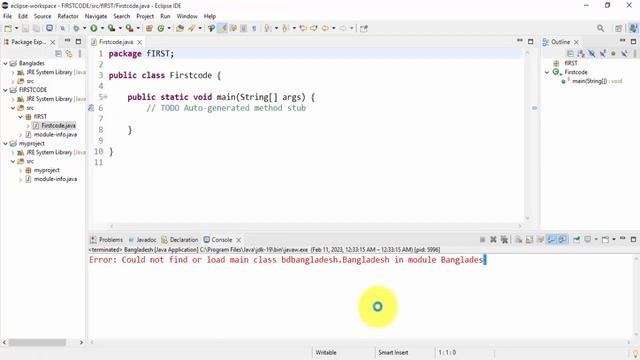Image resolution: width=640 pixels, height=360 pixels.
Task: Click Remove All Terminated Launches icon
Action: point(504,240)
